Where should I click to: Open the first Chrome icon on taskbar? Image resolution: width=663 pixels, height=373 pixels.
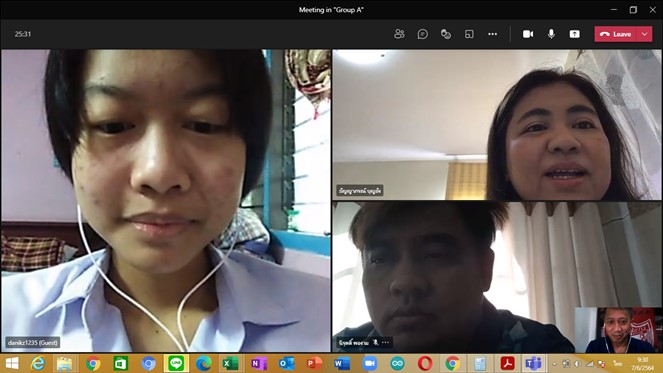coord(93,363)
